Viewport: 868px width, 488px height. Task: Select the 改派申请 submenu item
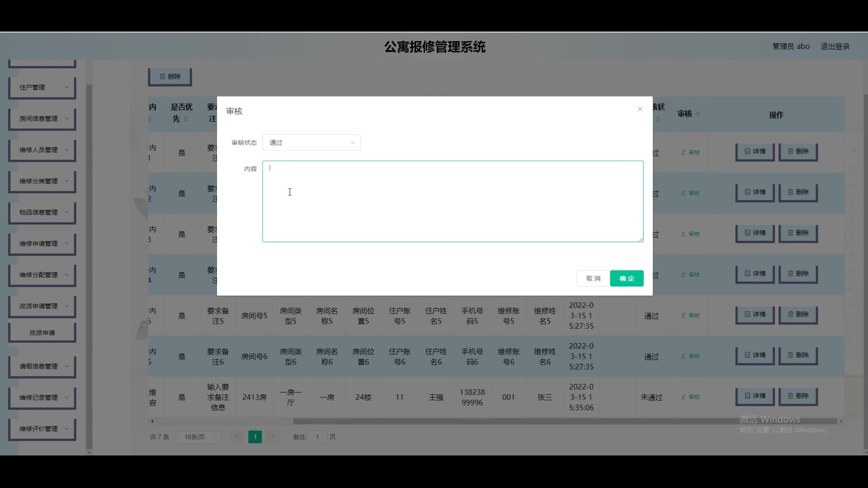coord(42,333)
